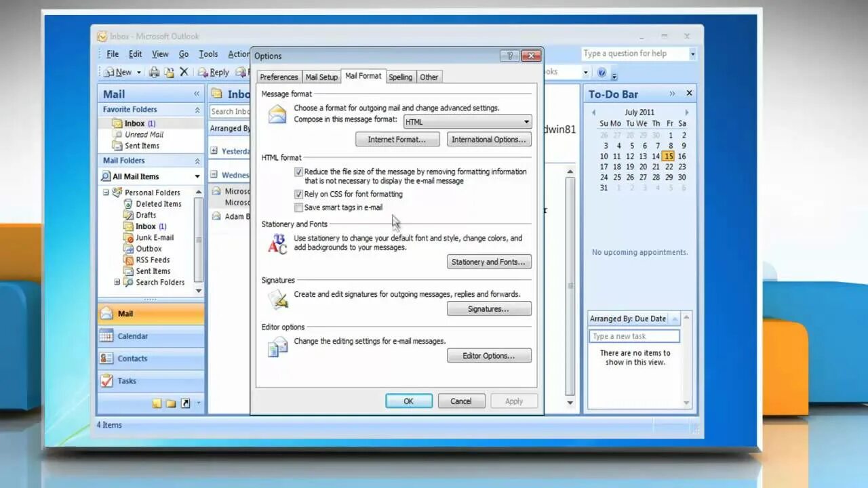Screen dimensions: 868x488
Task: Select the Deleted Items folder
Action: 153,204
